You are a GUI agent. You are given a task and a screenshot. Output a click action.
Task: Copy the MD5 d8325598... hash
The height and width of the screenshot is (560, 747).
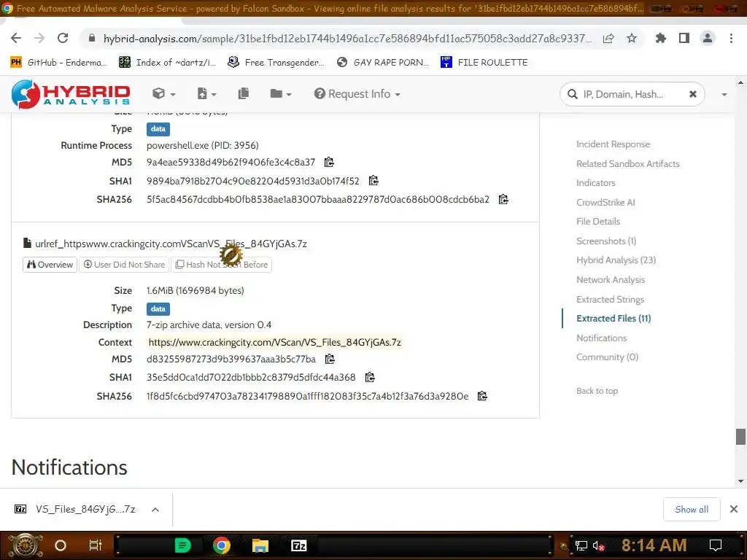tap(330, 359)
